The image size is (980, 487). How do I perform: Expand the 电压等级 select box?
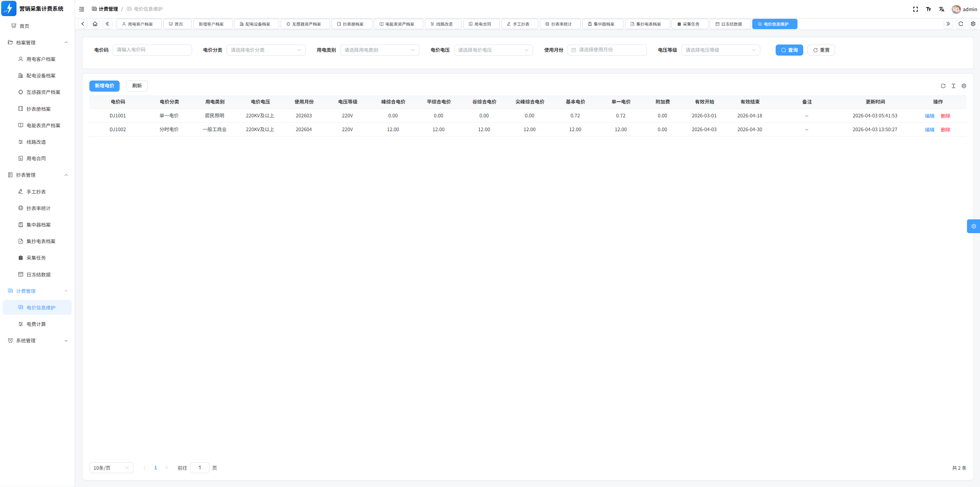click(x=720, y=50)
